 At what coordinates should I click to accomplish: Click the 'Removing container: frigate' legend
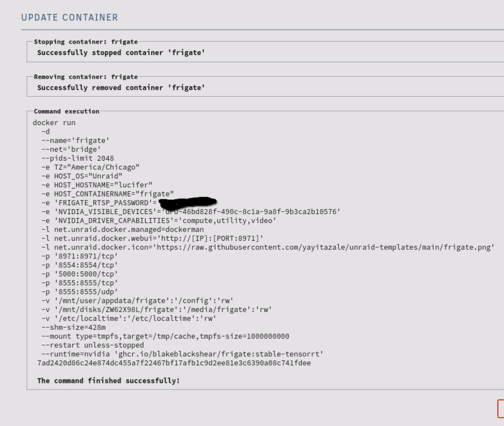86,77
